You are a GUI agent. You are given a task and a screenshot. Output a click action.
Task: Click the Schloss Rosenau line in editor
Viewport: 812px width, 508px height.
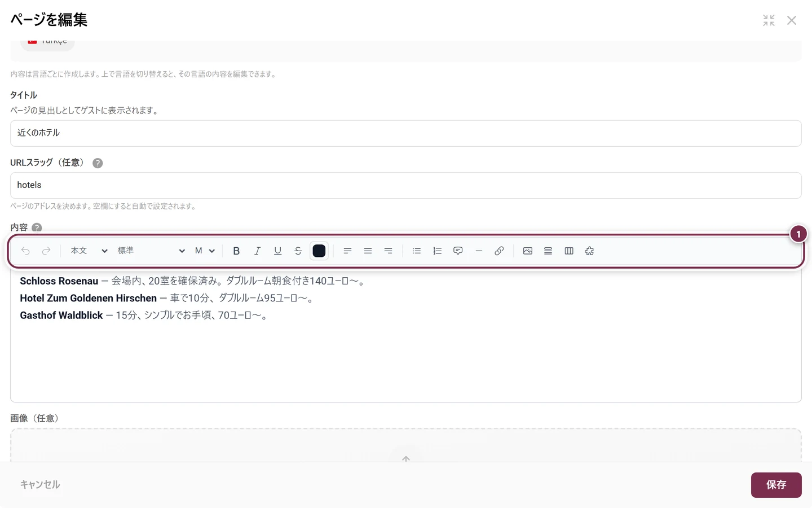point(194,281)
